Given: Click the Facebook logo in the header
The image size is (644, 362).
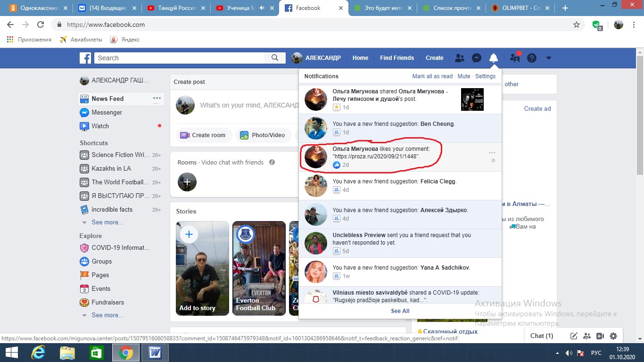Looking at the screenshot, I should (85, 58).
